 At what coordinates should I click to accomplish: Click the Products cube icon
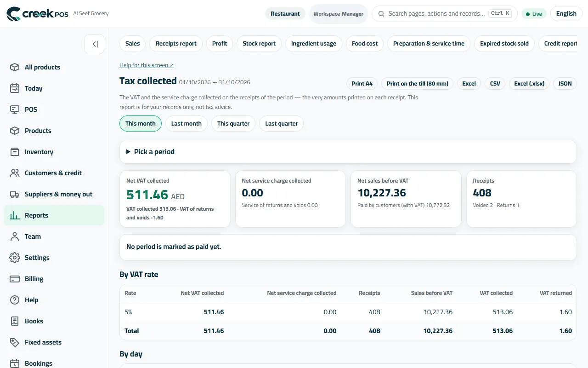[x=15, y=131]
